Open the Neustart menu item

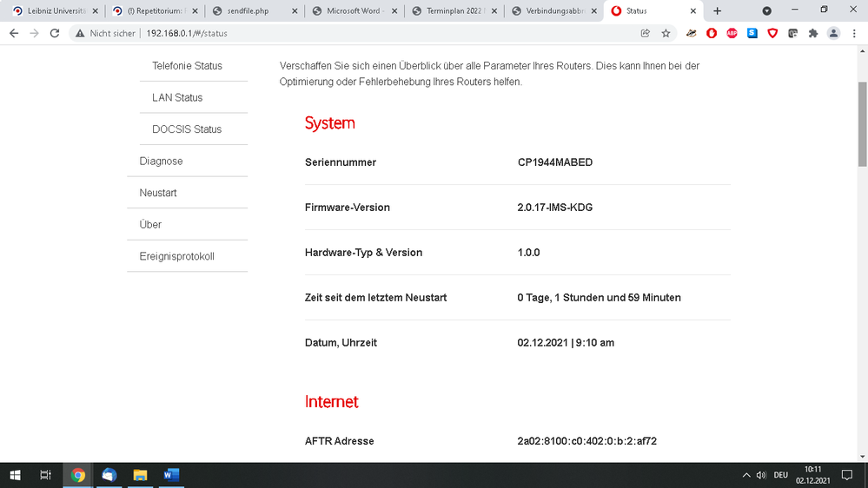pyautogui.click(x=158, y=193)
